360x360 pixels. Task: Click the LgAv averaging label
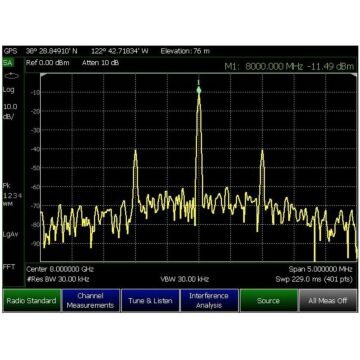click(10, 234)
